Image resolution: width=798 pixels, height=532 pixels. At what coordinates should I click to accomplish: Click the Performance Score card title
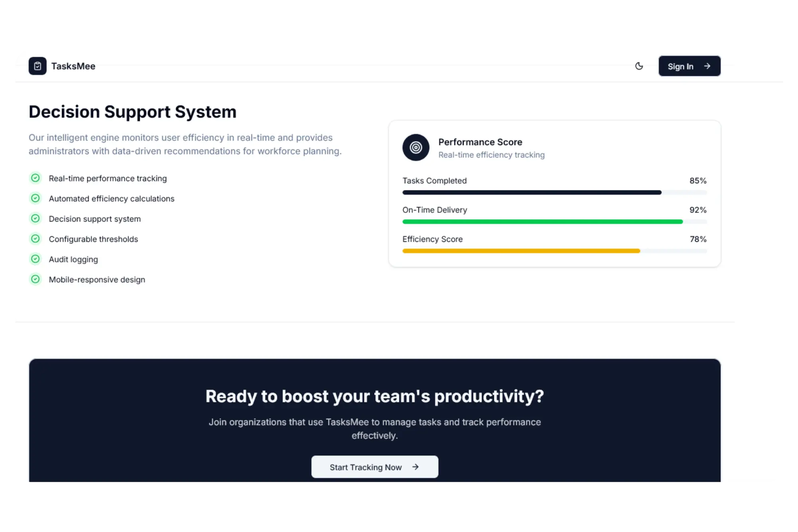coord(480,142)
